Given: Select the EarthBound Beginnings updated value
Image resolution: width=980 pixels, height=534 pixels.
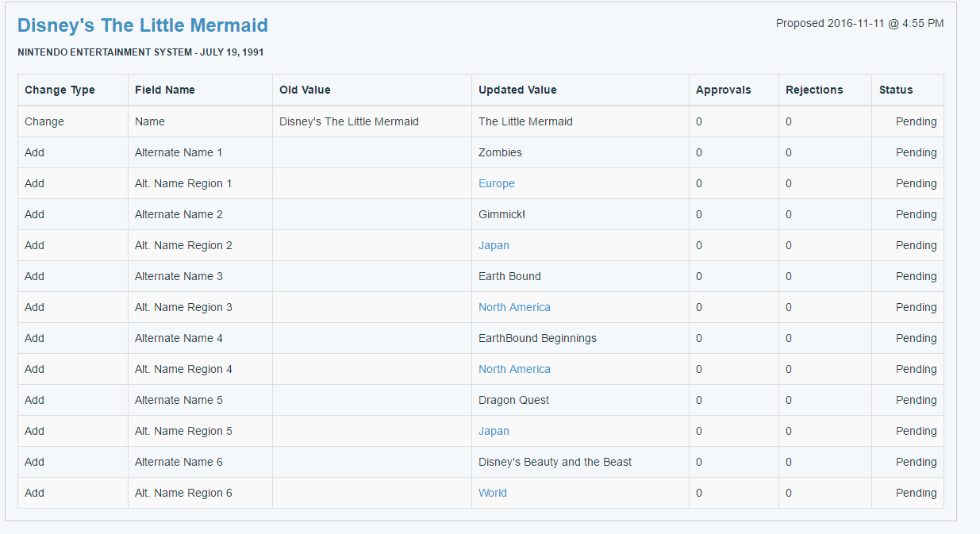Looking at the screenshot, I should [x=580, y=338].
